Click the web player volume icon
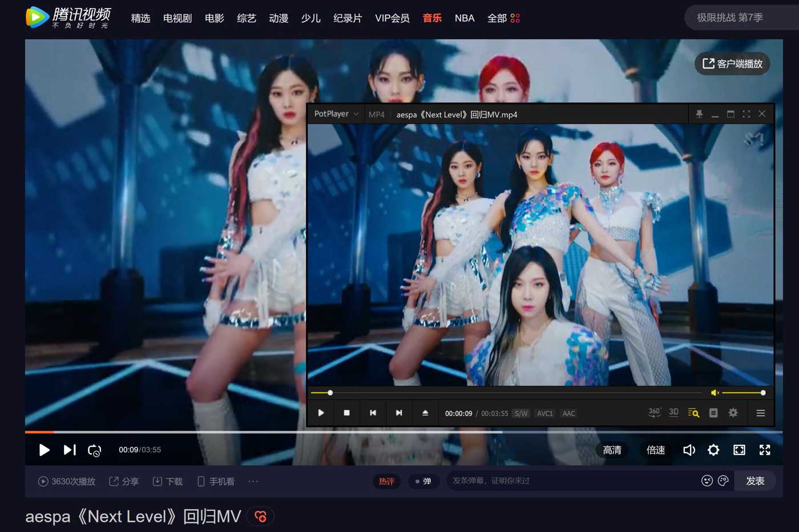Viewport: 799px width, 532px height. coord(689,450)
